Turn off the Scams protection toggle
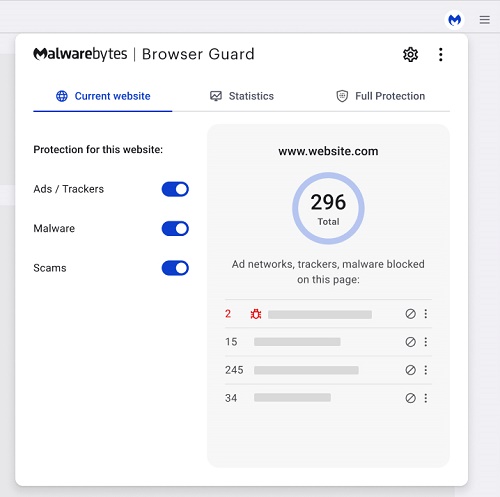 click(x=175, y=268)
